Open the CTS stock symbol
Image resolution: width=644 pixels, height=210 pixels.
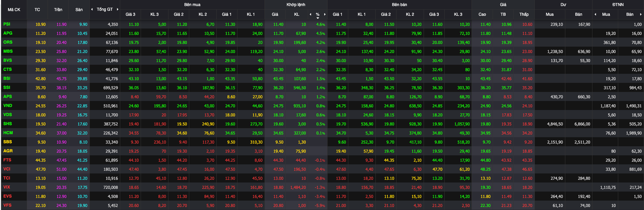(x=7, y=69)
